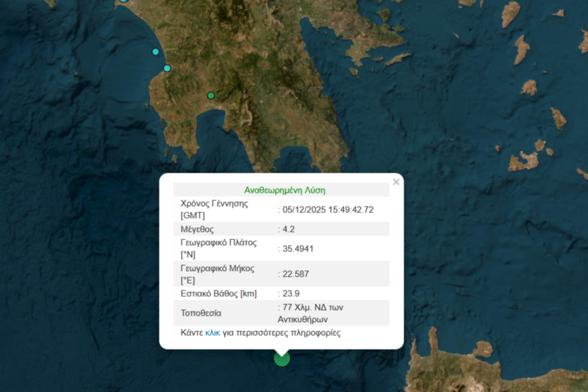Click the small green inland earthquake marker
The image size is (588, 392).
tap(211, 95)
